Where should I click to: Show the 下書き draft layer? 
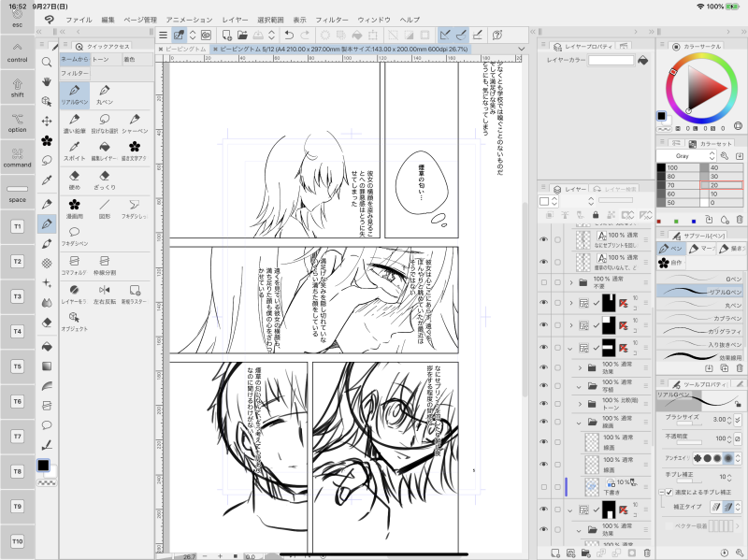pyautogui.click(x=543, y=487)
